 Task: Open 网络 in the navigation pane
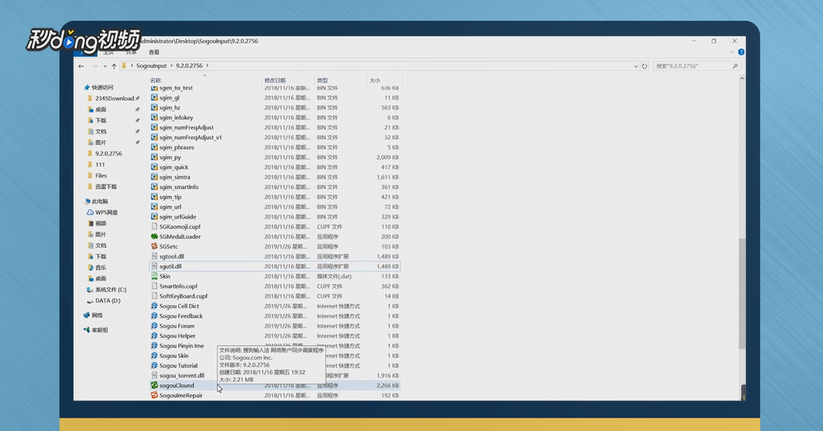coord(93,316)
